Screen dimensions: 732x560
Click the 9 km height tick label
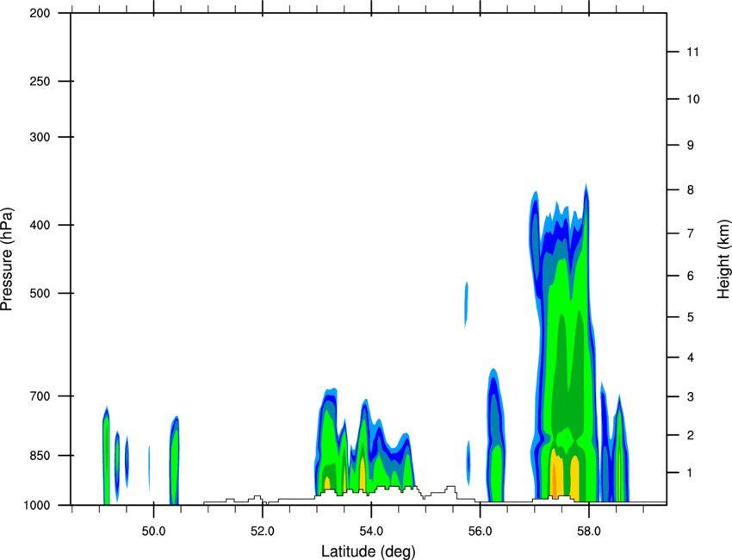pos(691,146)
